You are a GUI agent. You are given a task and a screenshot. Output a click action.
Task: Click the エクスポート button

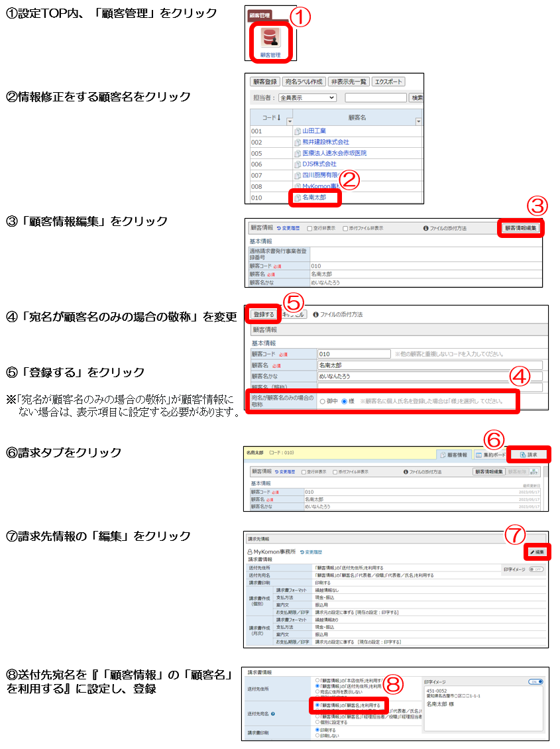point(388,82)
